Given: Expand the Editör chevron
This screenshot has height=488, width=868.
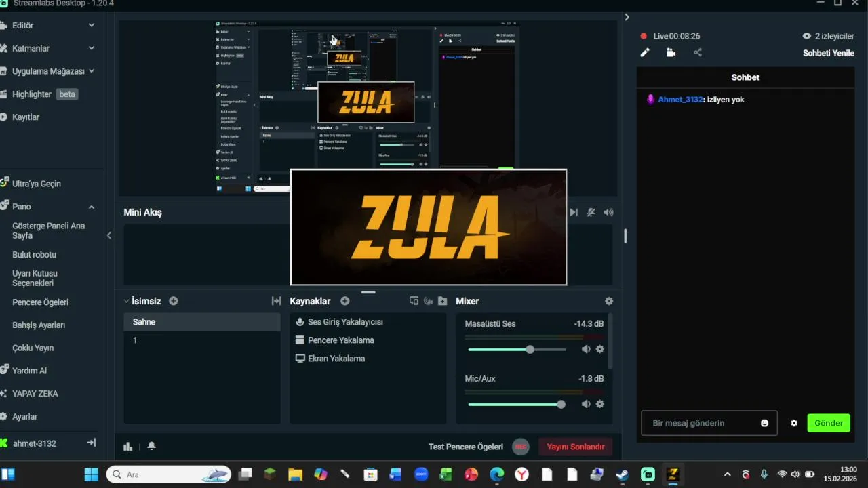Looking at the screenshot, I should point(92,26).
